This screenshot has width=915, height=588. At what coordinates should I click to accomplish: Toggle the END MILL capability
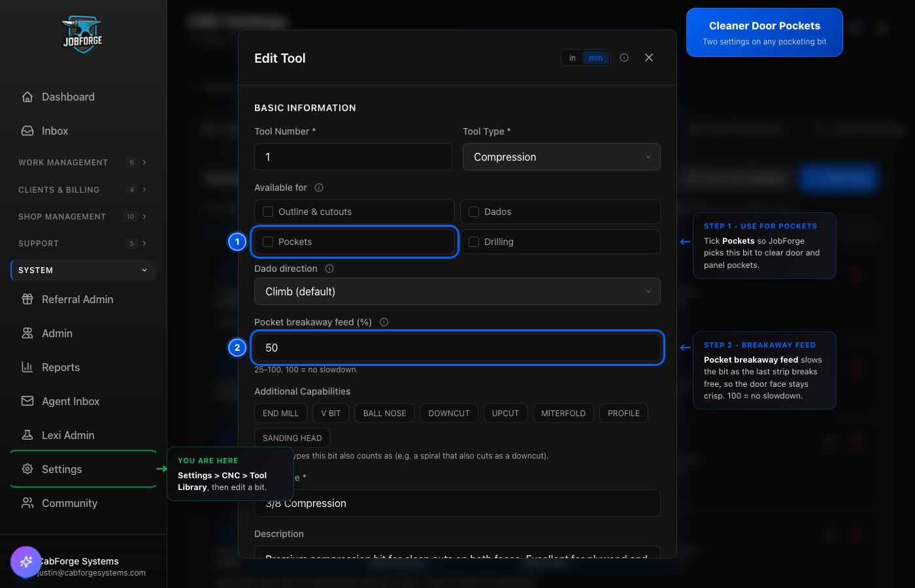click(x=281, y=414)
